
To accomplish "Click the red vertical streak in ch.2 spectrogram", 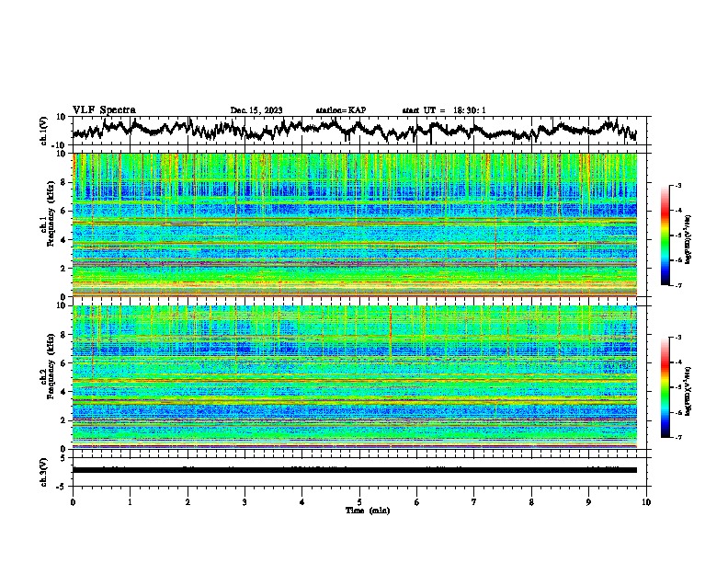I will coord(391,331).
